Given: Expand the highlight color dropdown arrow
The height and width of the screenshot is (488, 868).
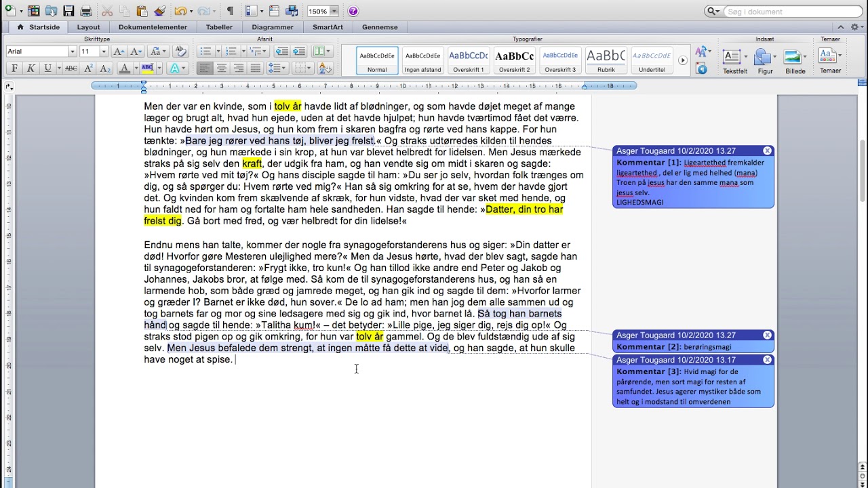Looking at the screenshot, I should pos(159,68).
